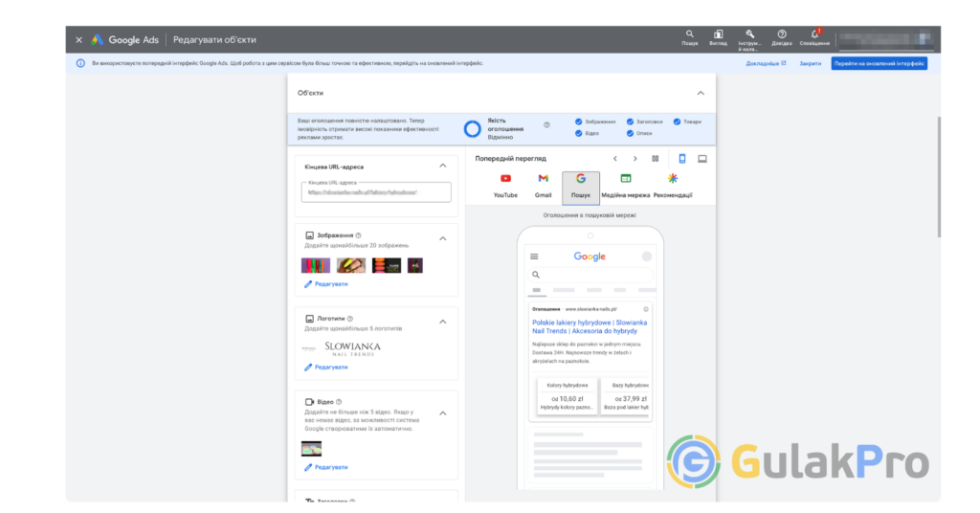Screen dimensions: 980x513
Task: Select the YouTube preview tab
Action: point(505,187)
